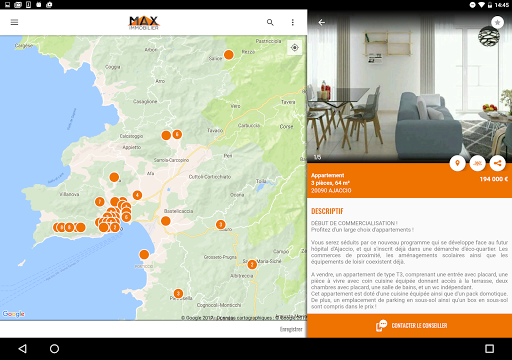This screenshot has width=512, height=360.
Task: Select the map marker near Porticcio
Action: click(144, 255)
